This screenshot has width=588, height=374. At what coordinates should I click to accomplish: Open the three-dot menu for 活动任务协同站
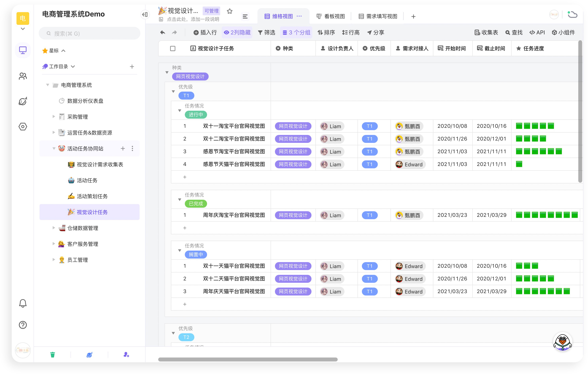pyautogui.click(x=132, y=148)
